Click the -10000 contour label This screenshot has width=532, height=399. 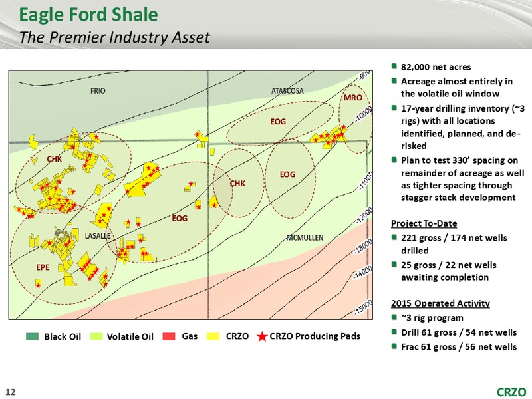pyautogui.click(x=364, y=113)
